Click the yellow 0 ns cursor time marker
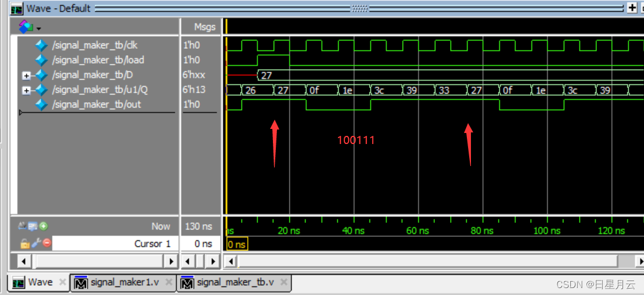The height and width of the screenshot is (295, 644). pyautogui.click(x=237, y=244)
